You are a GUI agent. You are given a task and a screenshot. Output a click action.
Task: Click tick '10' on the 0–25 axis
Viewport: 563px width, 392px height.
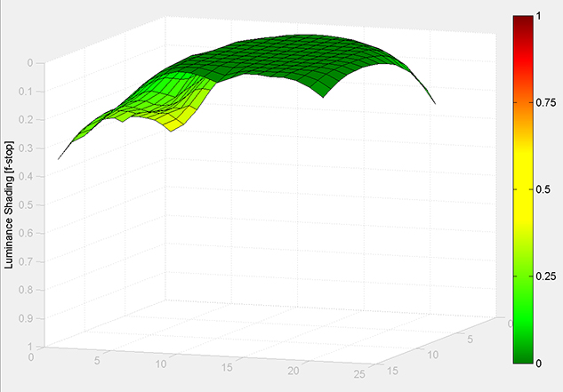tap(161, 364)
